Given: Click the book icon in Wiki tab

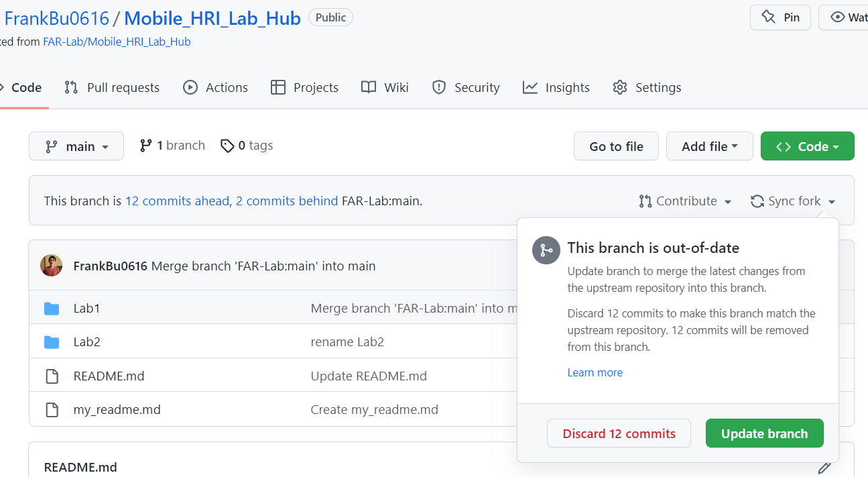Looking at the screenshot, I should (x=369, y=87).
